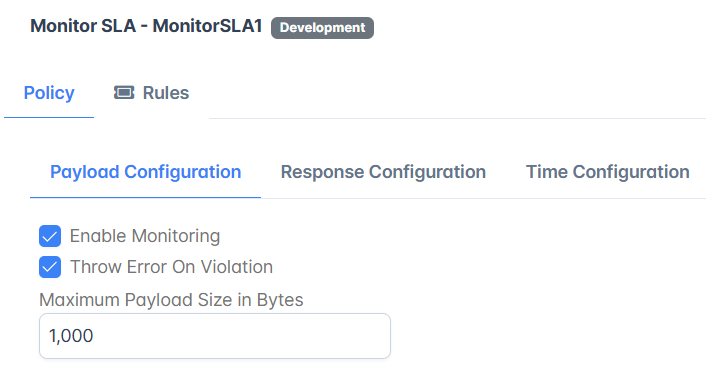The image size is (706, 390).
Task: Click the word Development in the badge
Action: coord(322,28)
